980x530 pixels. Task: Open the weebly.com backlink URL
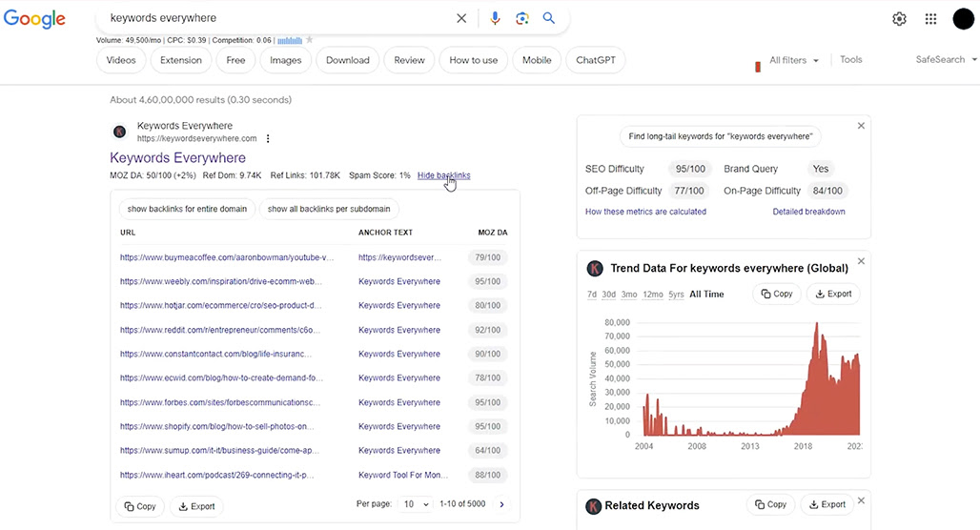pos(220,282)
